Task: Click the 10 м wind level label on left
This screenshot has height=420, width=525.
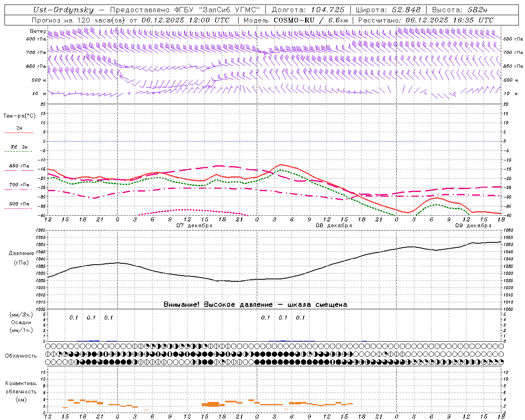Action: pos(39,94)
